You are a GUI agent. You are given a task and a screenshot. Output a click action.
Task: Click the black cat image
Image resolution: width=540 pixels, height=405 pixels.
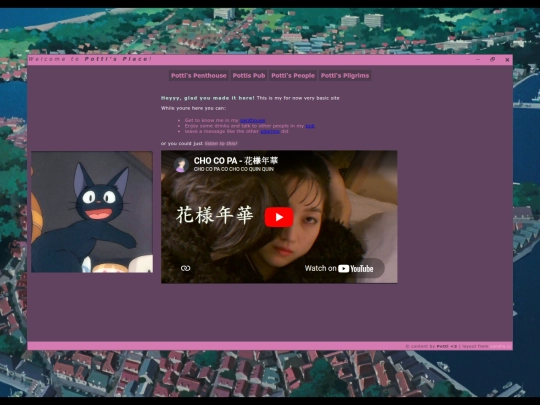(92, 212)
